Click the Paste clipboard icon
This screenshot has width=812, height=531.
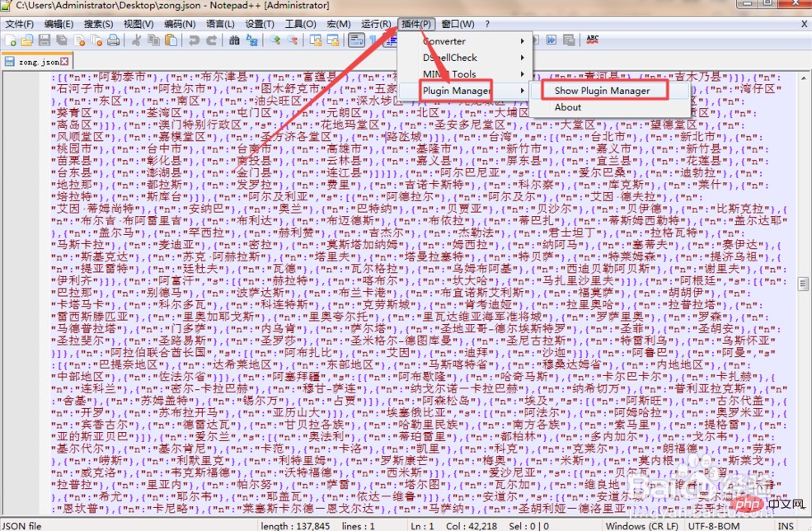(x=171, y=40)
